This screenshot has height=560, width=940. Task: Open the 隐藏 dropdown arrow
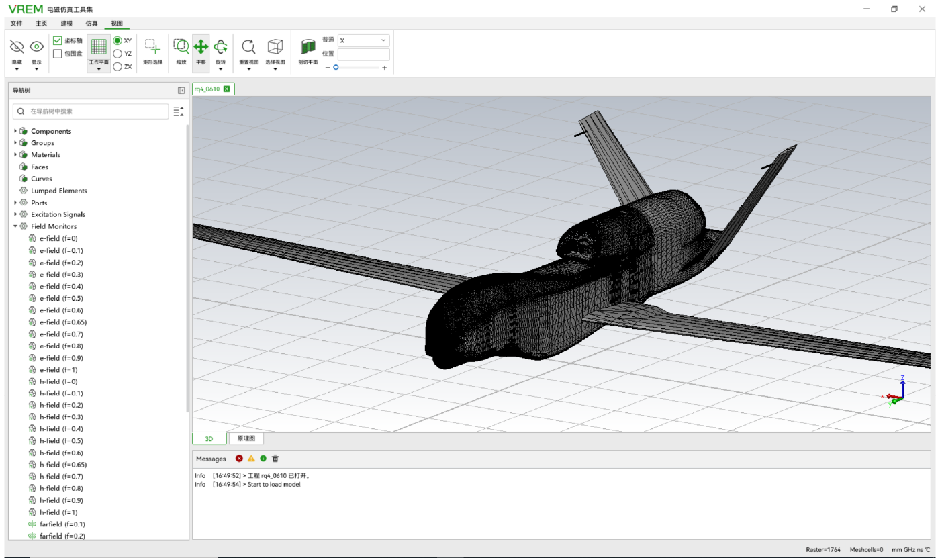coord(17,69)
